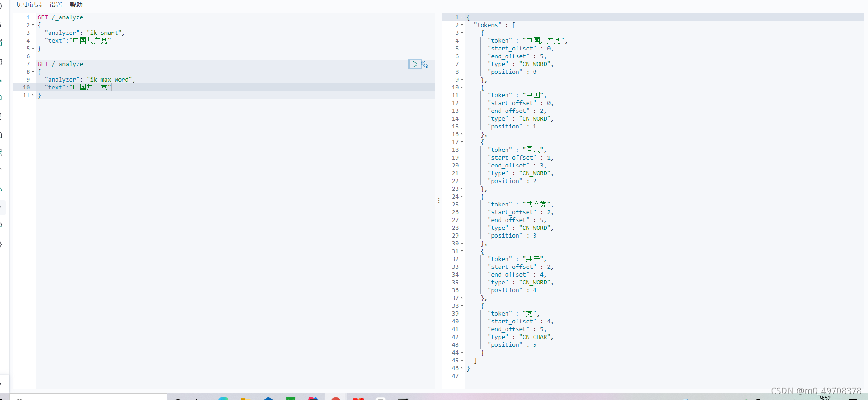Collapse request block at editor line 8

tap(33, 72)
